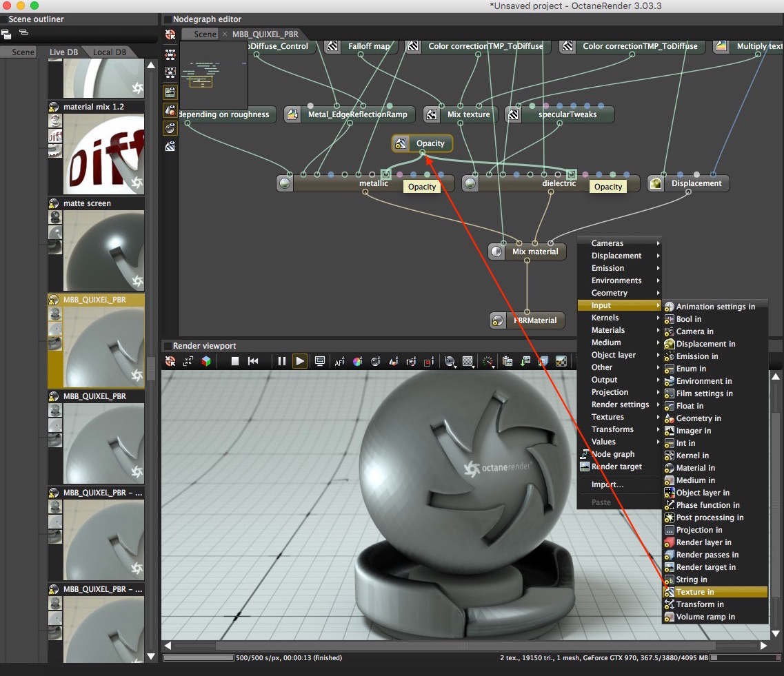Click render viewport horizontal scrollbar right arrow
Viewport: 784px width, 676px height.
tap(763, 646)
